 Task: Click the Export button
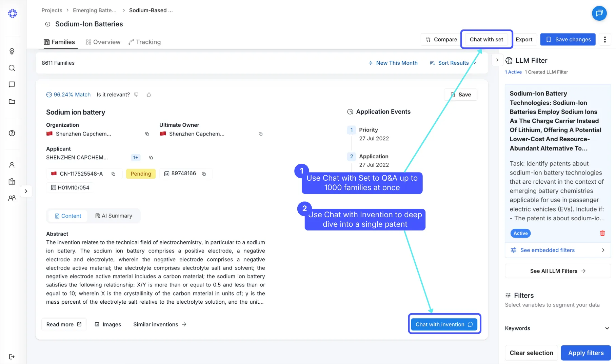click(x=524, y=40)
